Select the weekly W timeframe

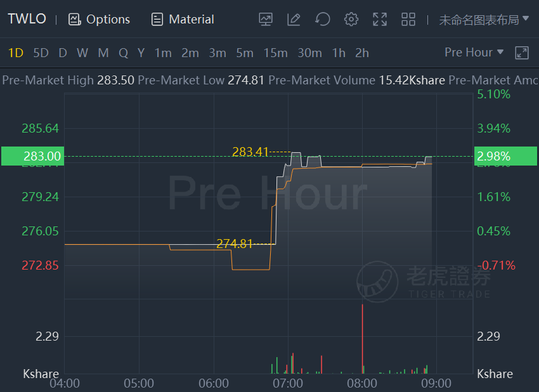point(82,53)
